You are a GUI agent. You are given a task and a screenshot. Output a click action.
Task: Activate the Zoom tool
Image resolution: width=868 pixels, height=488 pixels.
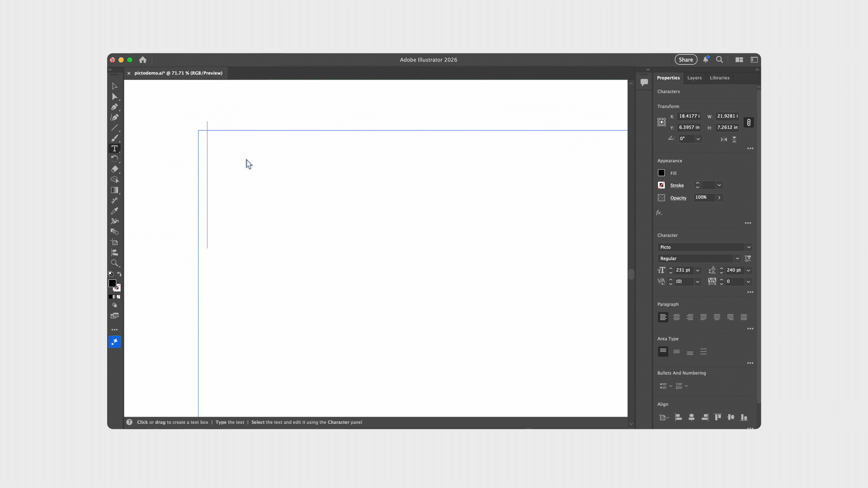point(114,263)
